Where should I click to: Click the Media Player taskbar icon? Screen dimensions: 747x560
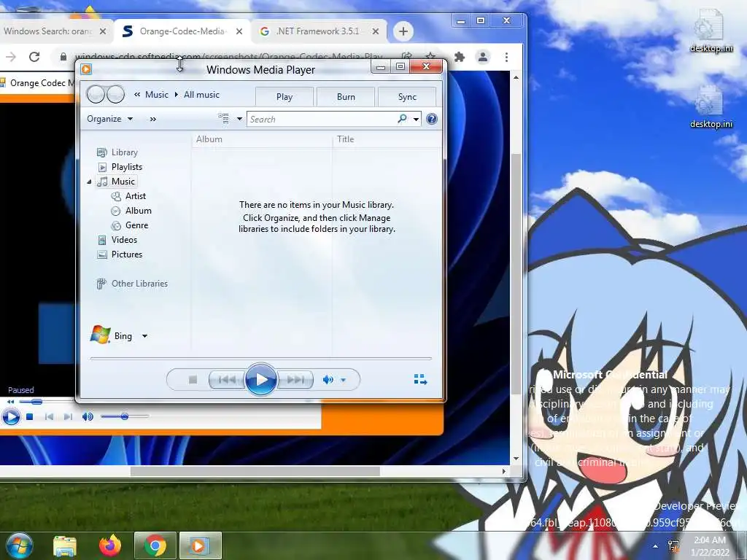[200, 545]
